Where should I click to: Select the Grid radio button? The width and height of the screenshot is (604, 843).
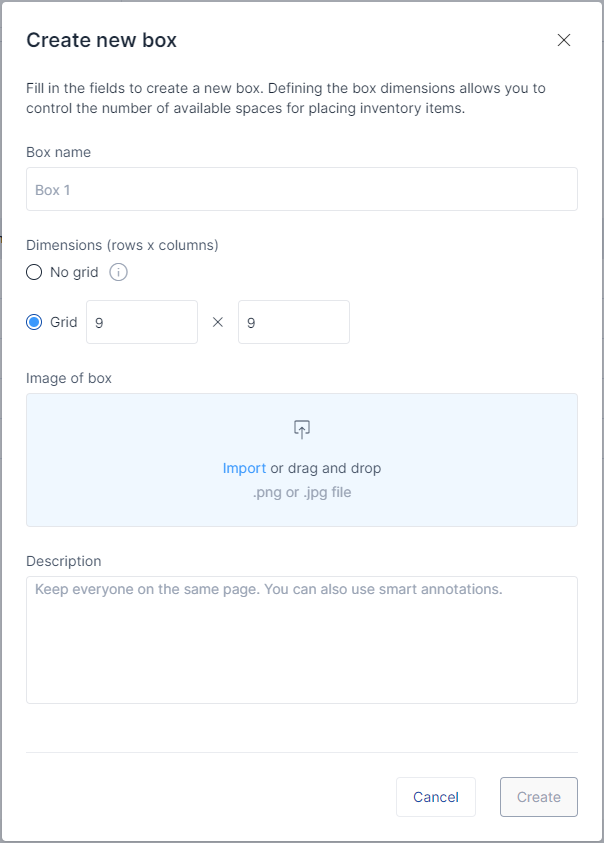(x=34, y=322)
